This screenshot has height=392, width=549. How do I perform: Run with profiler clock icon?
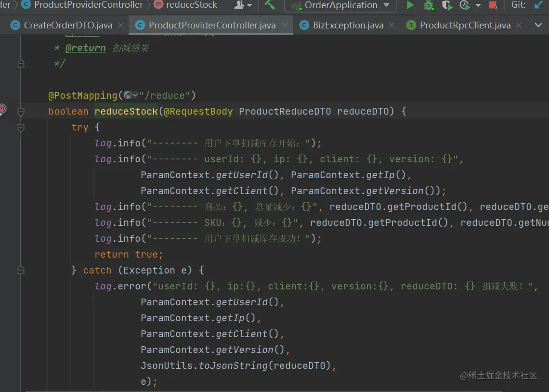click(464, 5)
